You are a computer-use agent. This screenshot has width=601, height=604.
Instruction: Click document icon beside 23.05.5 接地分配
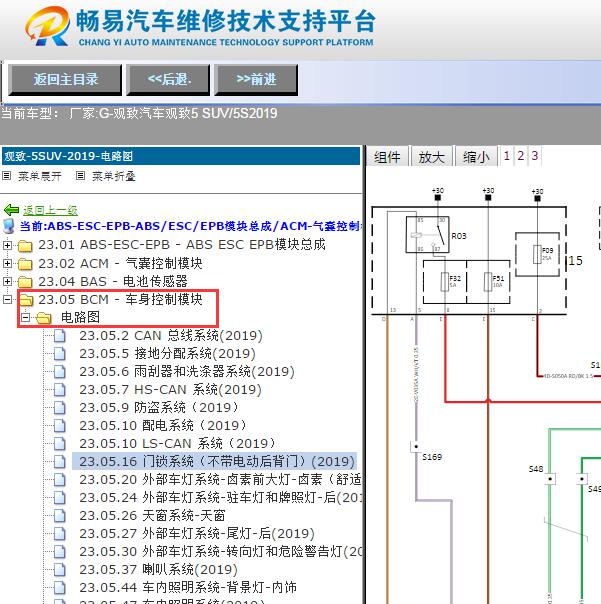(60, 354)
